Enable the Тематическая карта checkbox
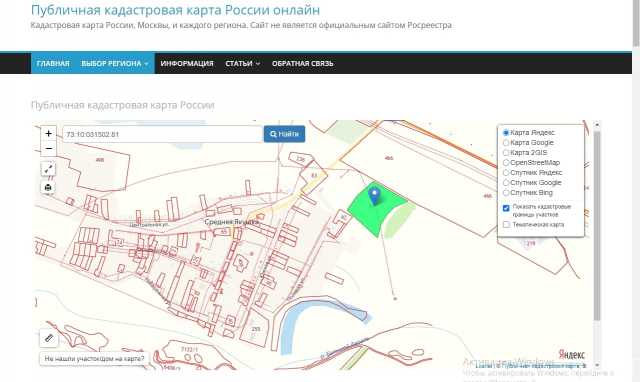The height and width of the screenshot is (382, 640). pos(506,224)
